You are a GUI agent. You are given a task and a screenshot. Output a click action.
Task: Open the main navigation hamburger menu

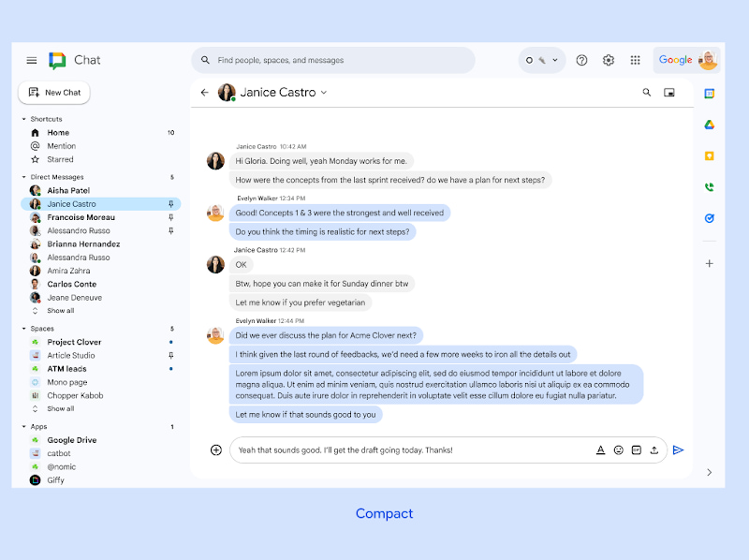pyautogui.click(x=31, y=59)
